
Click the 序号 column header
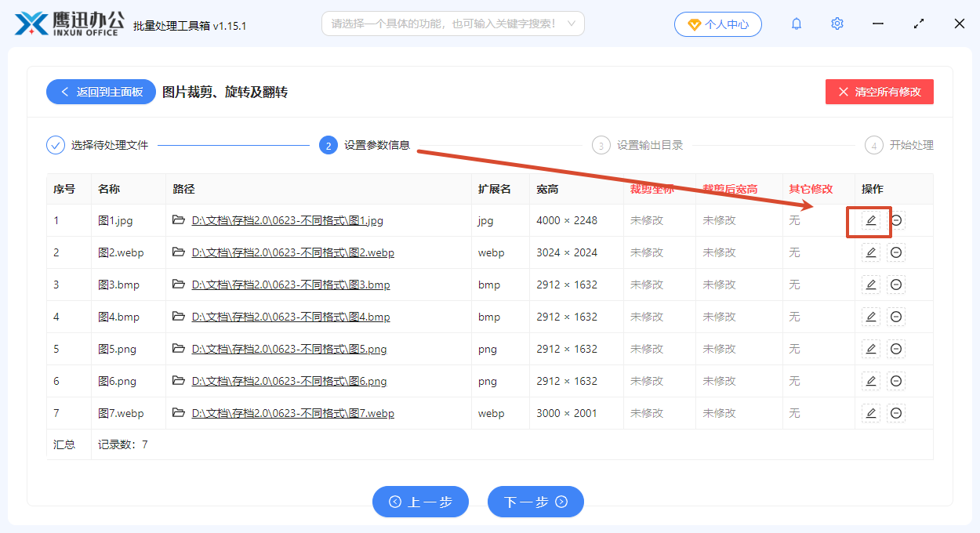(x=64, y=189)
